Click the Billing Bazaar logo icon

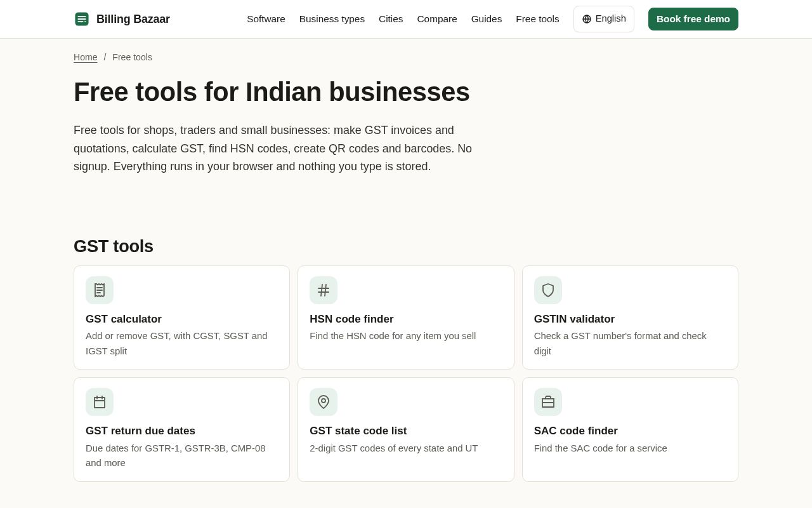click(82, 19)
